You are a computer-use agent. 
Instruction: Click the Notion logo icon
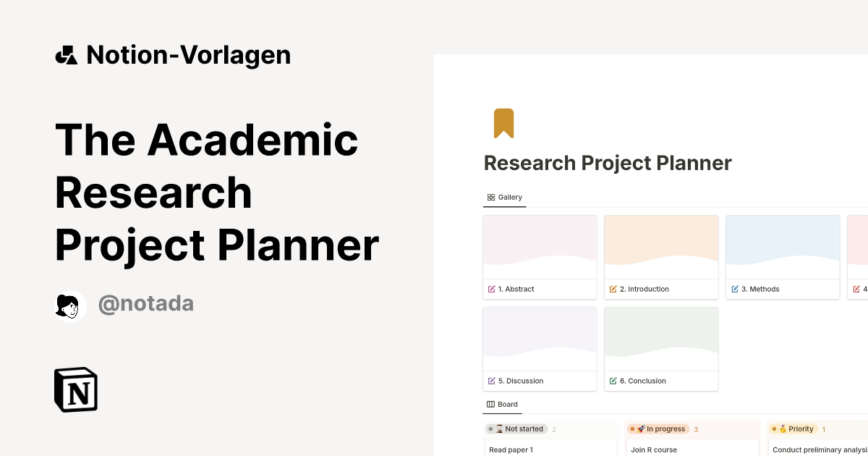click(x=75, y=389)
